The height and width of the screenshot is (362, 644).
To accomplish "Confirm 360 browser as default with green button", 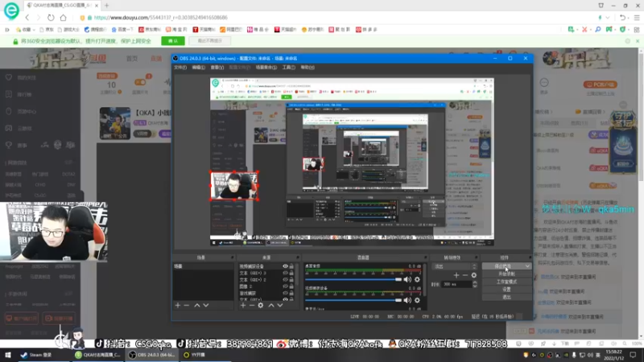I will click(173, 41).
